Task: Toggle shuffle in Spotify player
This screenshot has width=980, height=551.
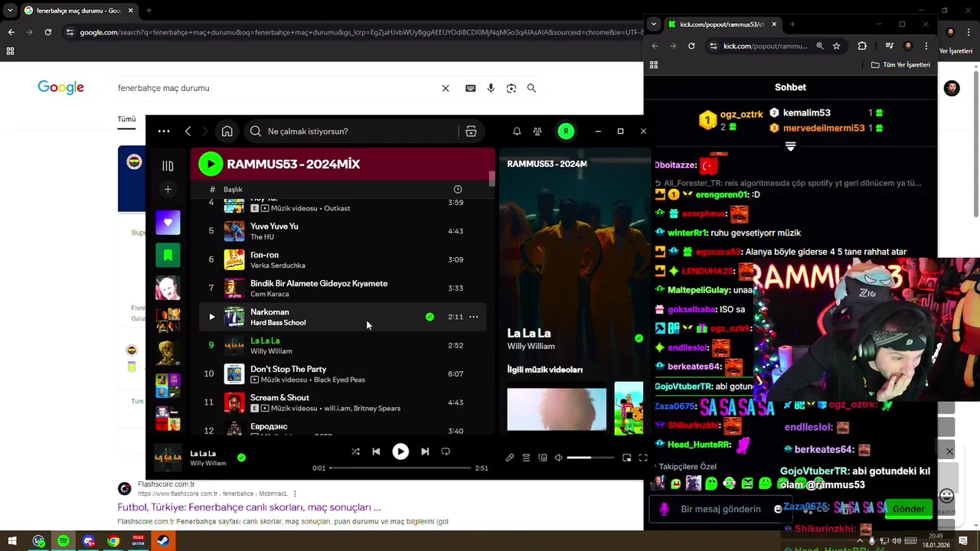Action: 355,452
